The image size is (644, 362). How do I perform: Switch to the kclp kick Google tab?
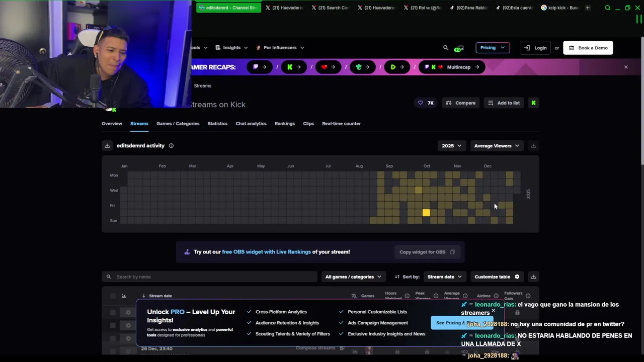click(560, 8)
